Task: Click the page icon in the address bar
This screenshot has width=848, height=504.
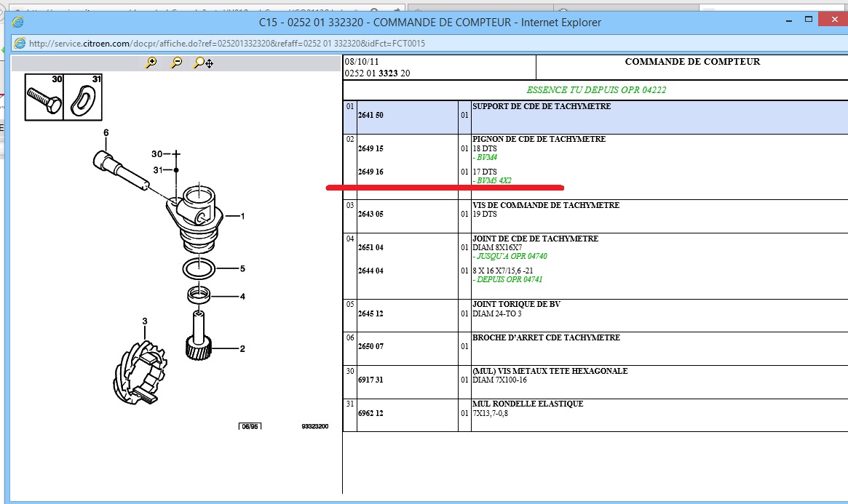Action: 20,44
